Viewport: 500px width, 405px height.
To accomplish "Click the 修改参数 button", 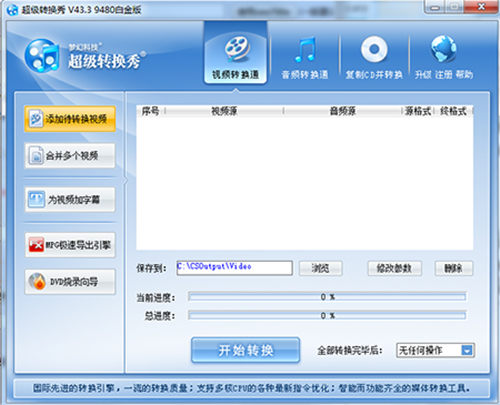I will (x=394, y=268).
